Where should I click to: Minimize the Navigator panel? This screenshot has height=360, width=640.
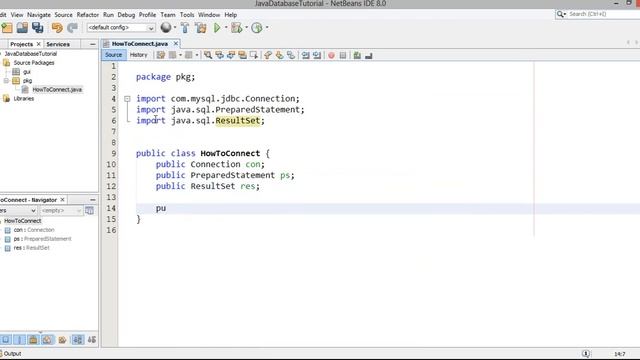(x=93, y=200)
